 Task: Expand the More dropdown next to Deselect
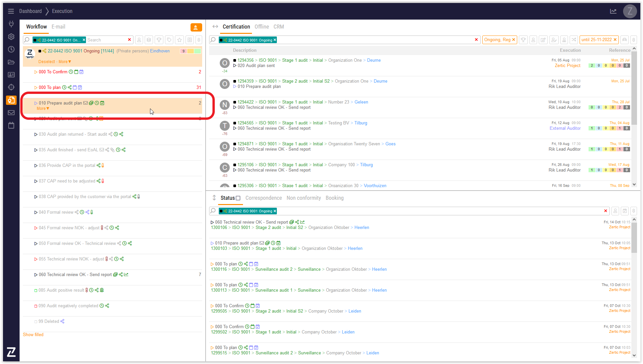[x=65, y=62]
